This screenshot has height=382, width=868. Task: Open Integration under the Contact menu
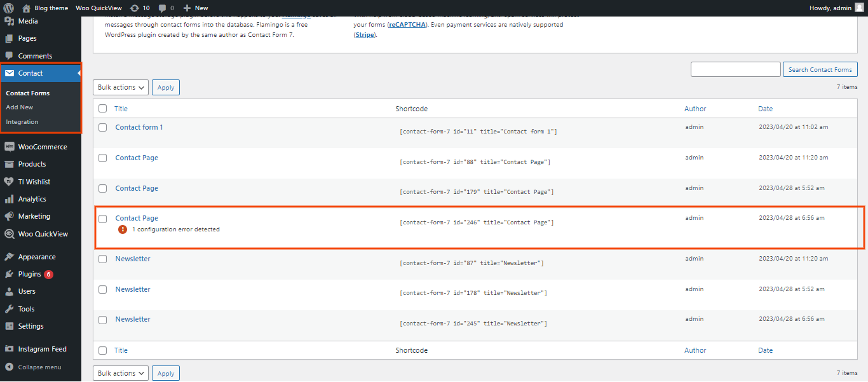(22, 122)
